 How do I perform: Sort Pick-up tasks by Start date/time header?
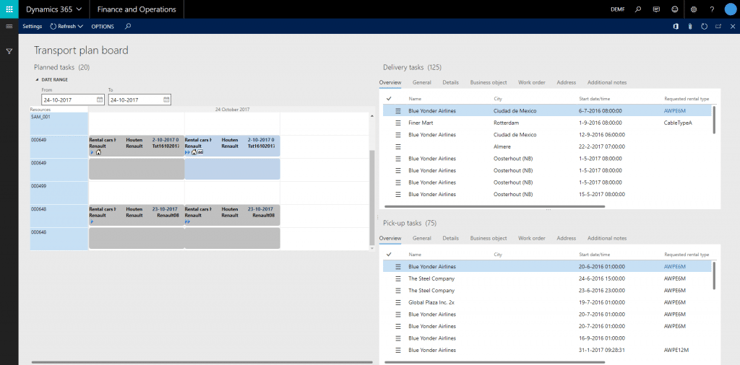(595, 255)
